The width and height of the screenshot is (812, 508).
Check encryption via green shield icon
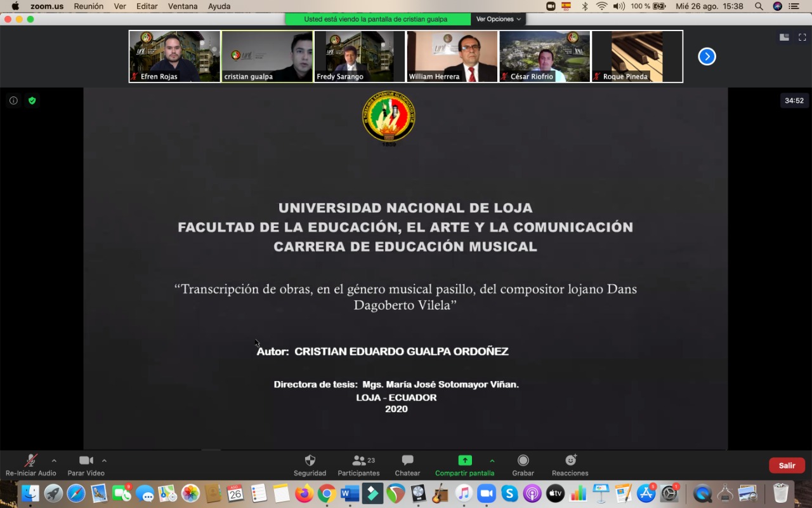click(x=32, y=100)
